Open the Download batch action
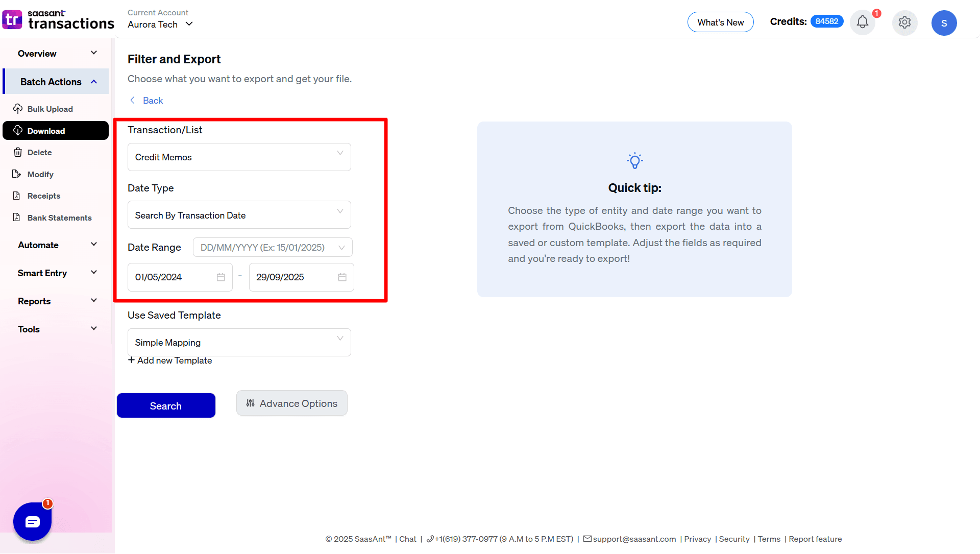This screenshot has height=554, width=980. [x=45, y=130]
